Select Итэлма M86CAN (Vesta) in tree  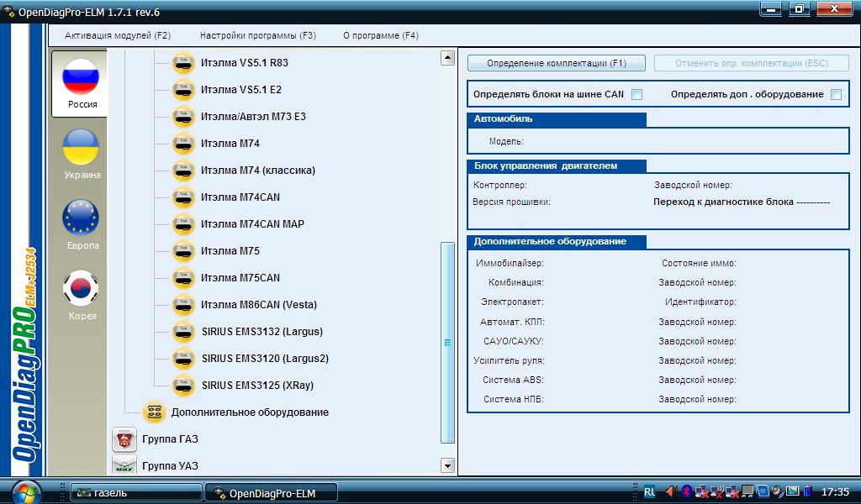[x=259, y=305]
